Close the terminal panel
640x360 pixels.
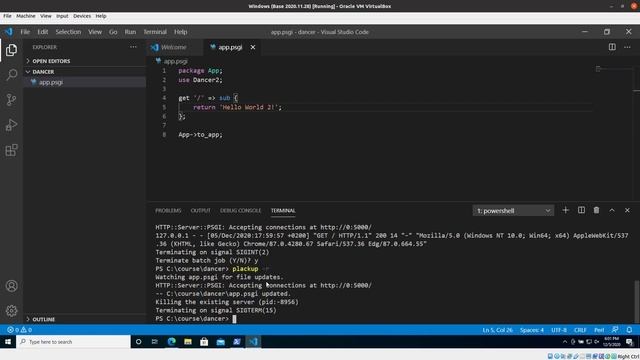coord(627,210)
